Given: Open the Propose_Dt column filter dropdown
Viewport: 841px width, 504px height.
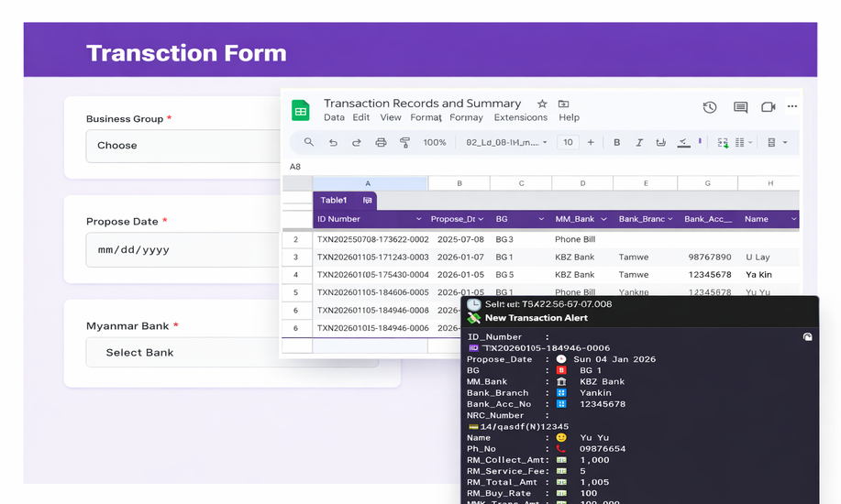Looking at the screenshot, I should click(x=481, y=219).
